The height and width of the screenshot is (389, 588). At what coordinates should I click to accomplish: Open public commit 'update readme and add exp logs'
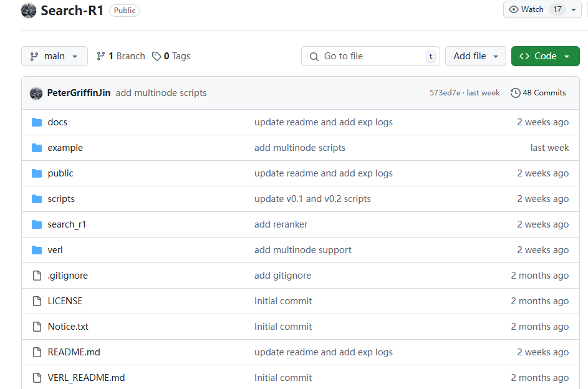point(324,173)
